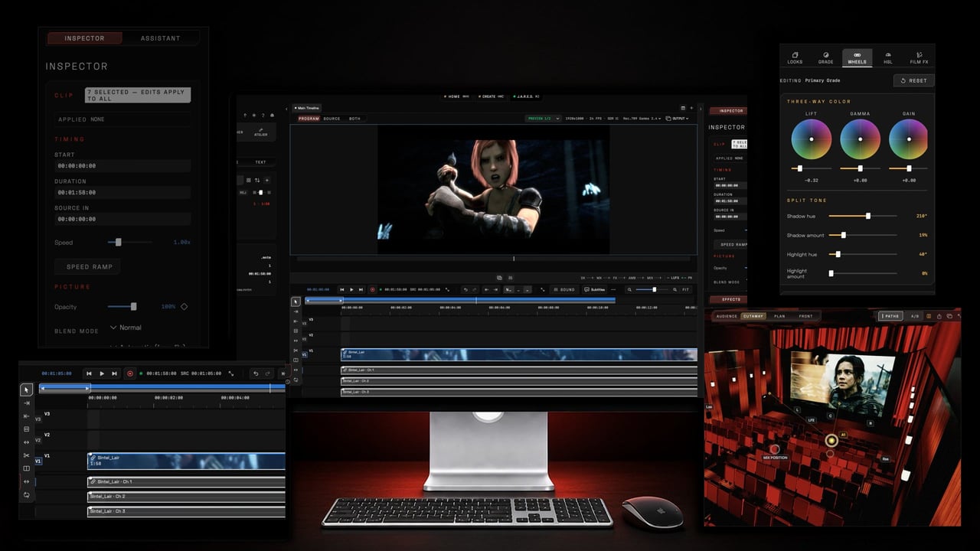The width and height of the screenshot is (980, 551).
Task: Open the HSL tab in the color panel
Action: [888, 58]
